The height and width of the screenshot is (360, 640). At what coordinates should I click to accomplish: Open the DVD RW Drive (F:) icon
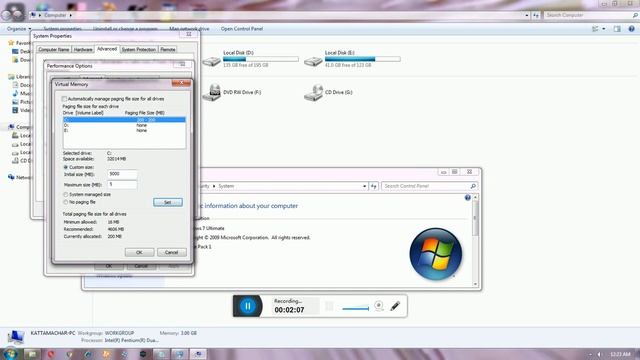[211, 93]
